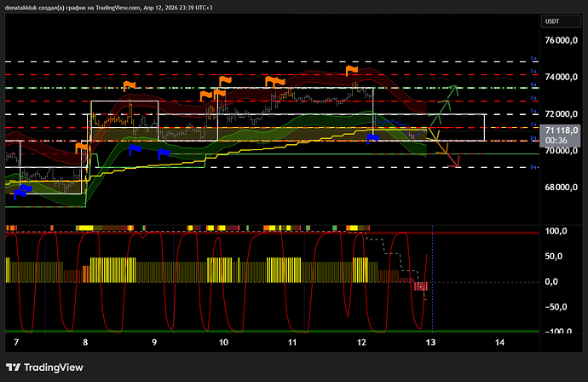
Task: Click the 00:36 bar countdown timer
Action: 556,141
